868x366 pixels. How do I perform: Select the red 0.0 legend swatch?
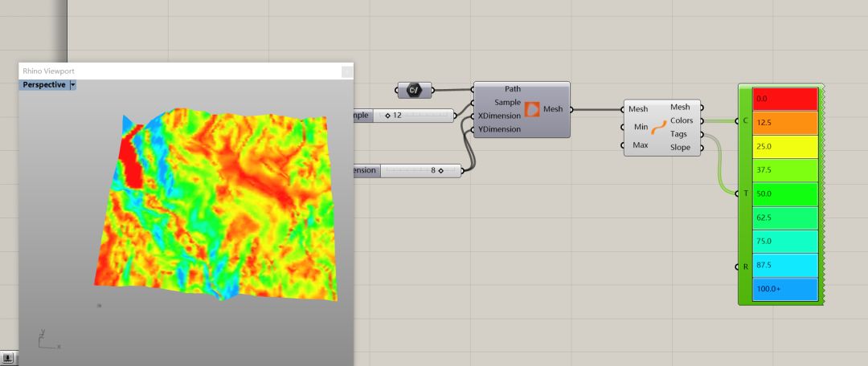point(784,99)
